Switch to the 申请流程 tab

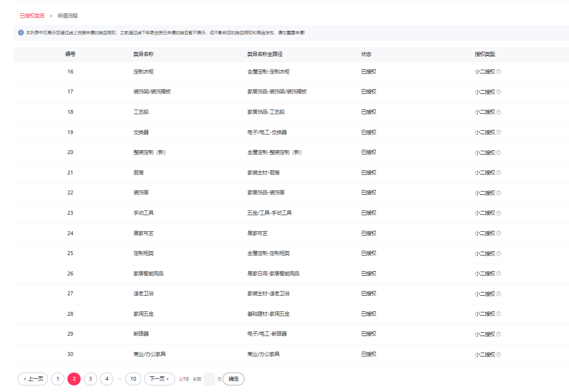click(x=67, y=16)
